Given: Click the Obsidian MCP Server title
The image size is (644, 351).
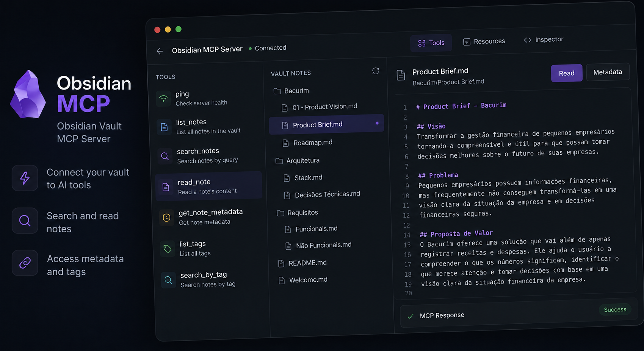Looking at the screenshot, I should tap(207, 50).
